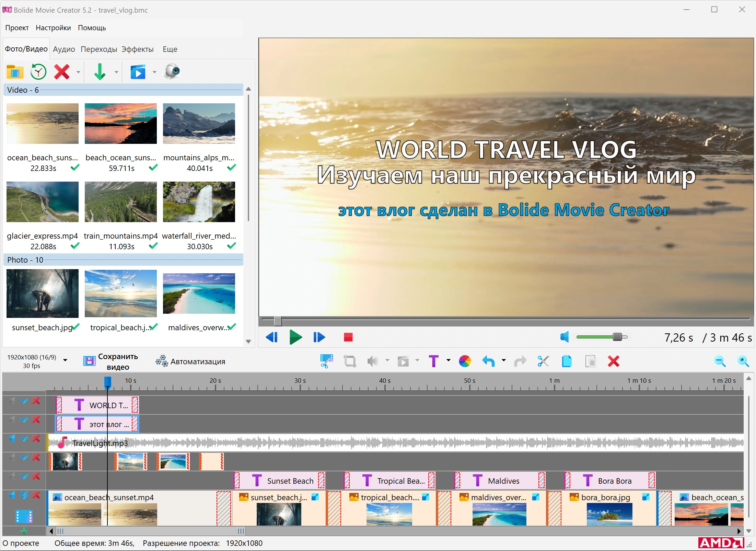This screenshot has width=756, height=551.
Task: Toggle mute on the WORLD T... text track
Action: click(x=12, y=401)
